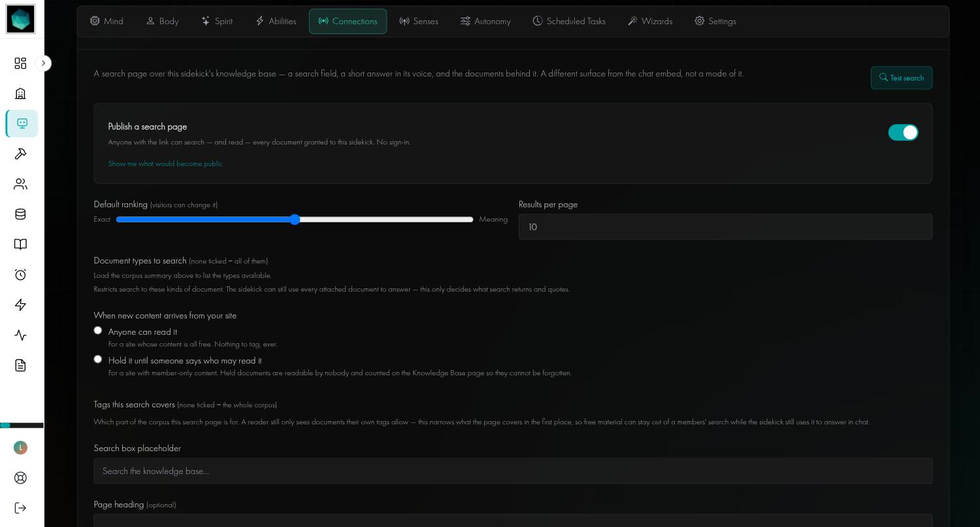The width and height of the screenshot is (980, 527).
Task: Expand the sidebar with the chevron
Action: 43,63
